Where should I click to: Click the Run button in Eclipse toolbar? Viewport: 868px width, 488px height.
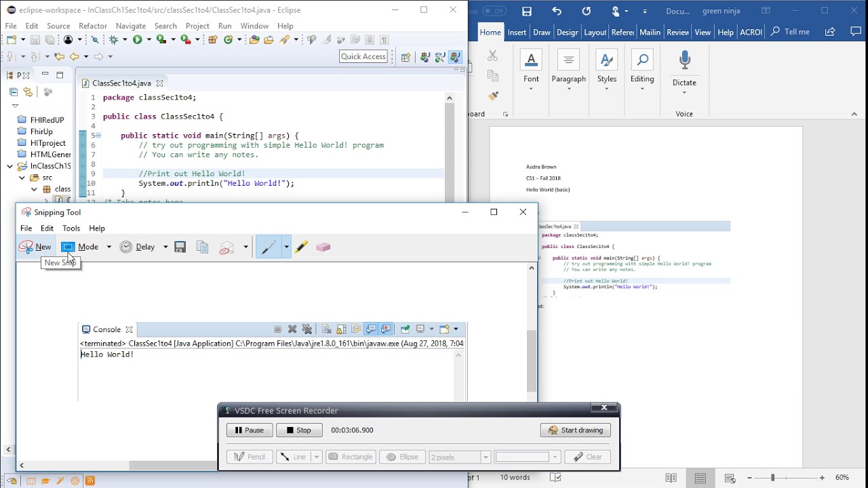[x=137, y=40]
